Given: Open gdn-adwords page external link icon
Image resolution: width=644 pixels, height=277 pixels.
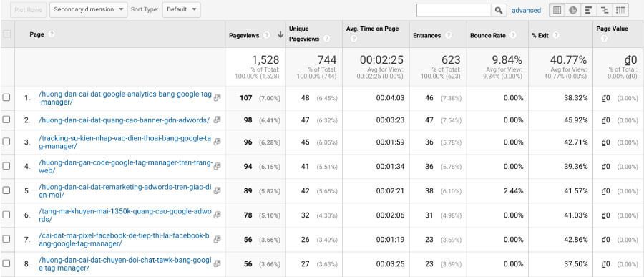Looking at the screenshot, I should [x=218, y=120].
